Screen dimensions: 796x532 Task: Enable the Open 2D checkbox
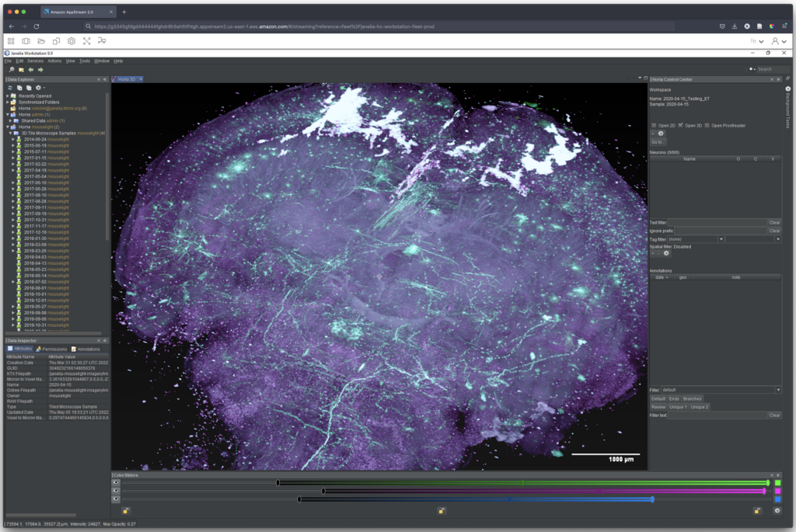click(654, 125)
